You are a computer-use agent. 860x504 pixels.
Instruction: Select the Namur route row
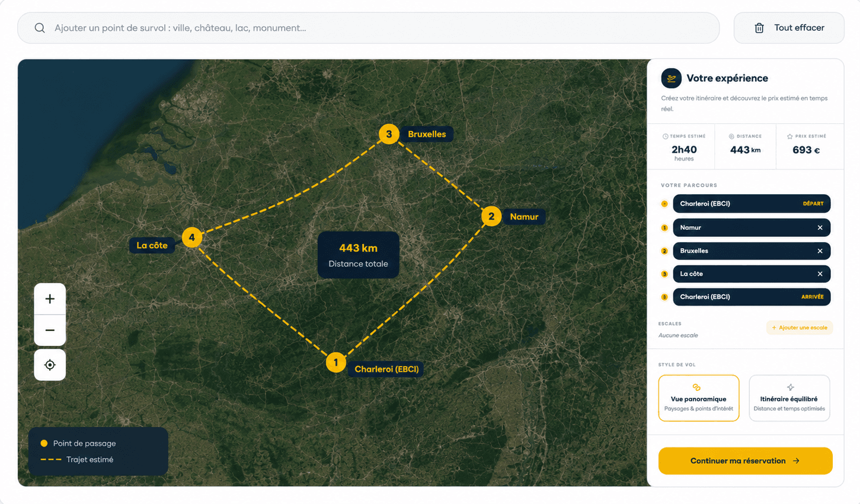click(752, 227)
